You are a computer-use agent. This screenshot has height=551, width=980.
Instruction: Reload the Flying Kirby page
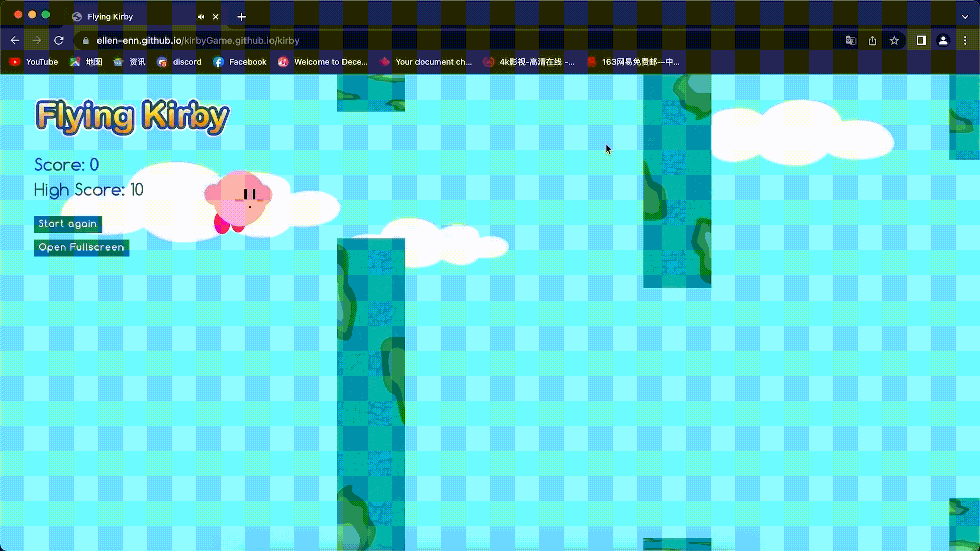[59, 41]
